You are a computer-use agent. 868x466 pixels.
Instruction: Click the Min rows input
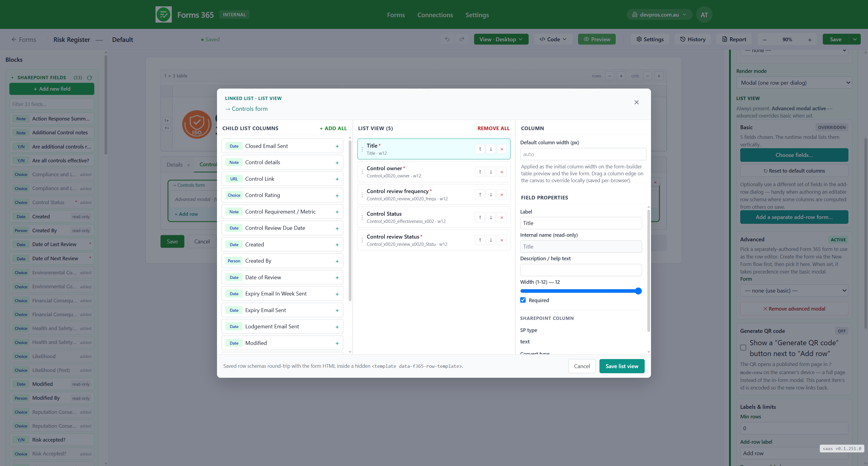click(x=794, y=428)
